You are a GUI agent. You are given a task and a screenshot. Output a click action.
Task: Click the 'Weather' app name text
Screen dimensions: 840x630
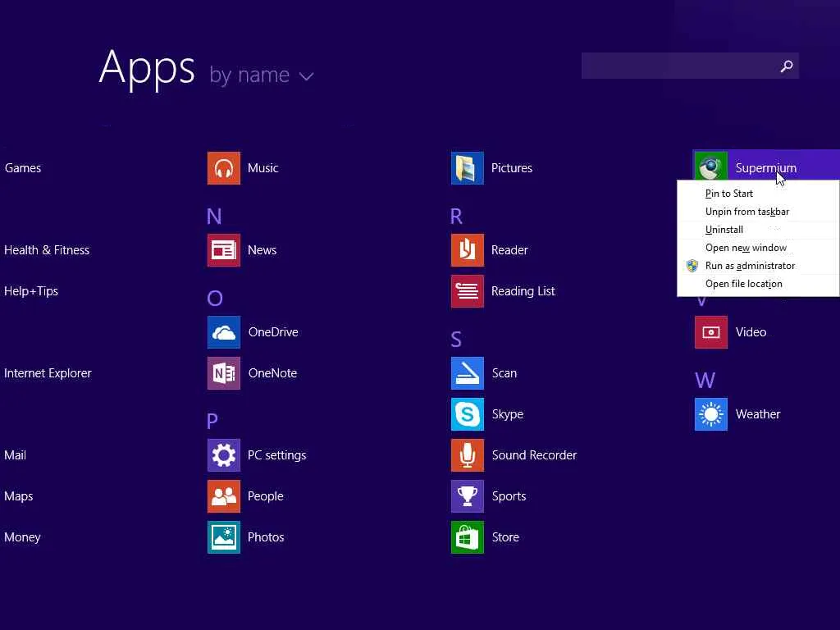[x=758, y=414]
